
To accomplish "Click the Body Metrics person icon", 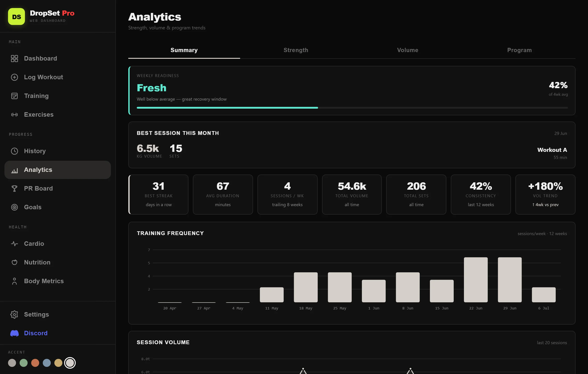I will click(14, 281).
